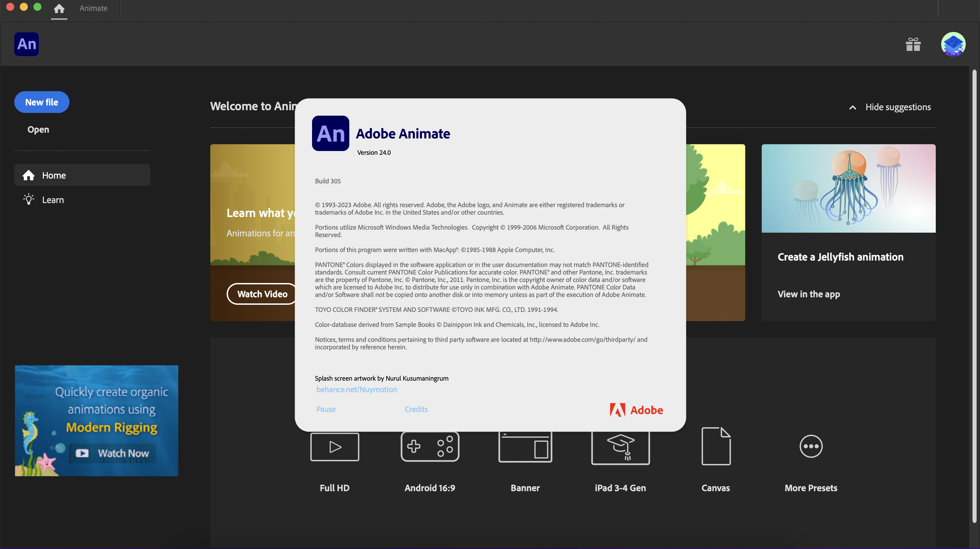
Task: Click the YouTube play icon on Modern Rigging ad
Action: pyautogui.click(x=82, y=453)
